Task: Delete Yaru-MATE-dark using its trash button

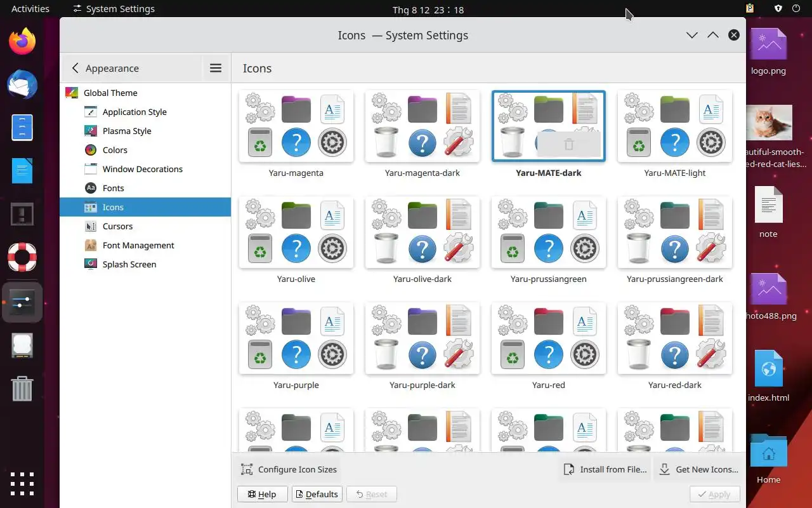Action: point(568,145)
